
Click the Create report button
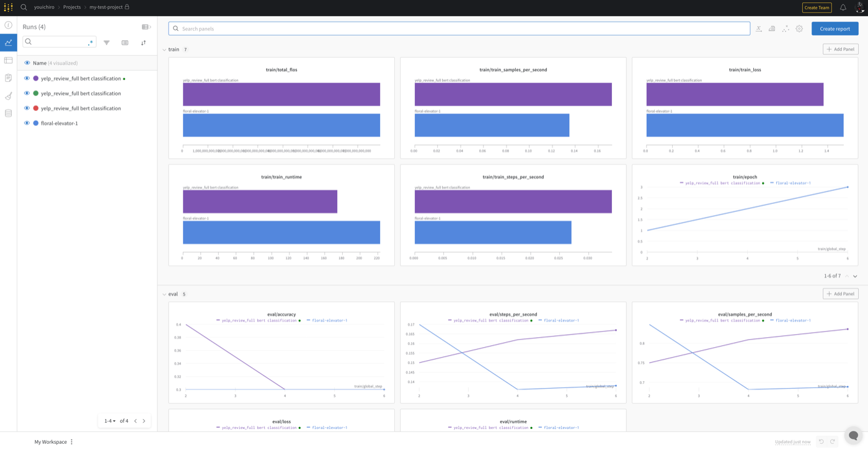tap(835, 29)
